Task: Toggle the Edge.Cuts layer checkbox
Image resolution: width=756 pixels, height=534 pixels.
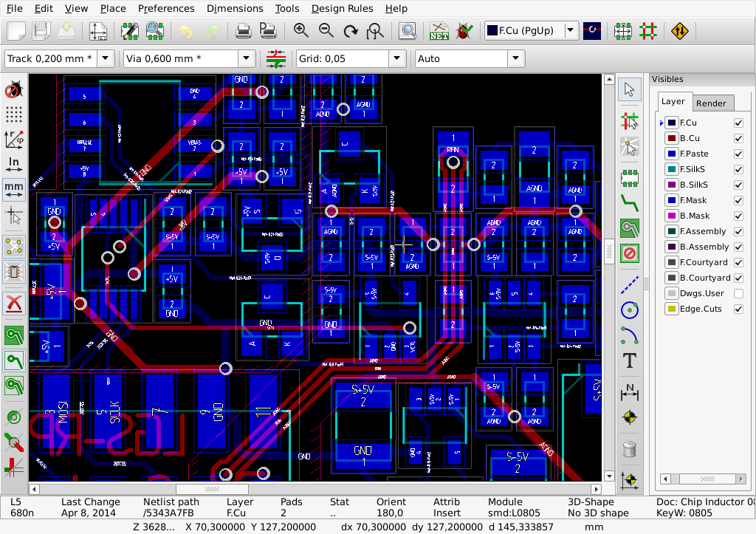Action: point(738,309)
